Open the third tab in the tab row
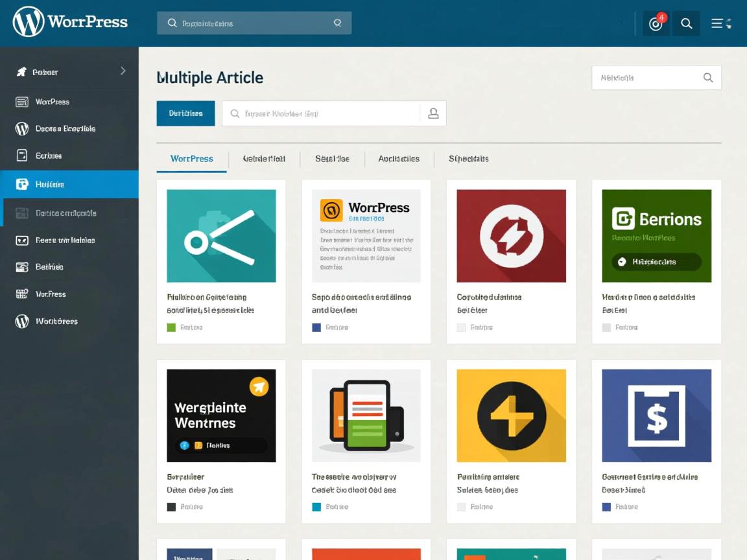The height and width of the screenshot is (560, 747). pyautogui.click(x=332, y=159)
